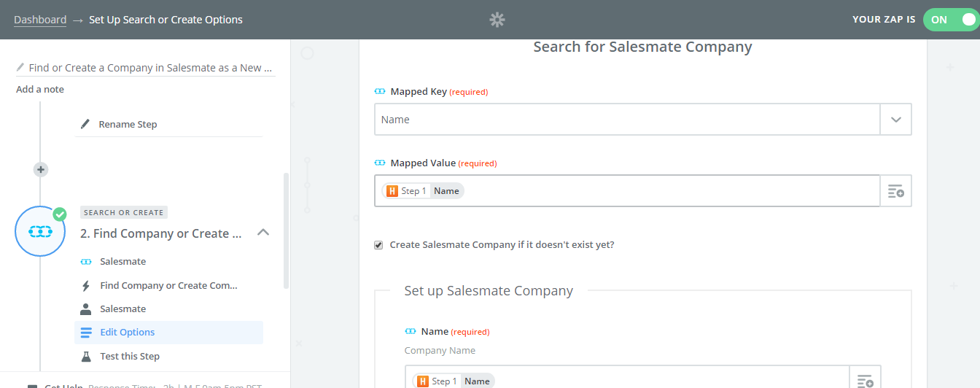The width and height of the screenshot is (980, 388).
Task: Click Add a note link
Action: tap(40, 89)
